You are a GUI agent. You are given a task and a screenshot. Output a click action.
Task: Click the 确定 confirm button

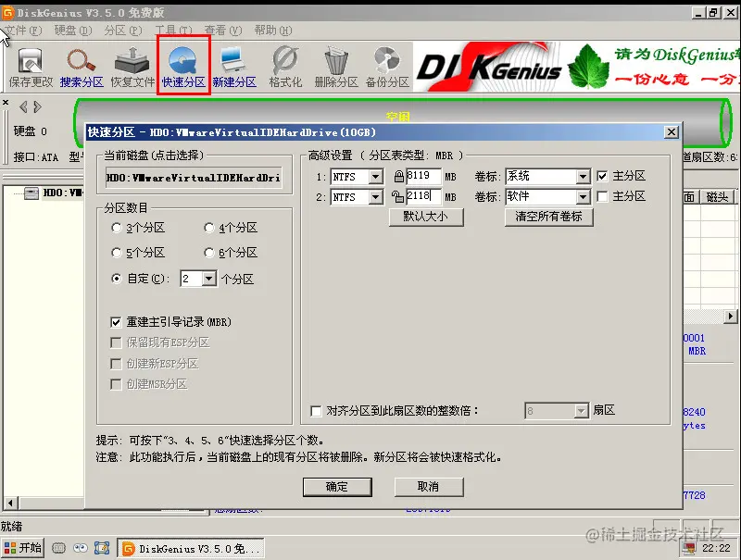[337, 487]
